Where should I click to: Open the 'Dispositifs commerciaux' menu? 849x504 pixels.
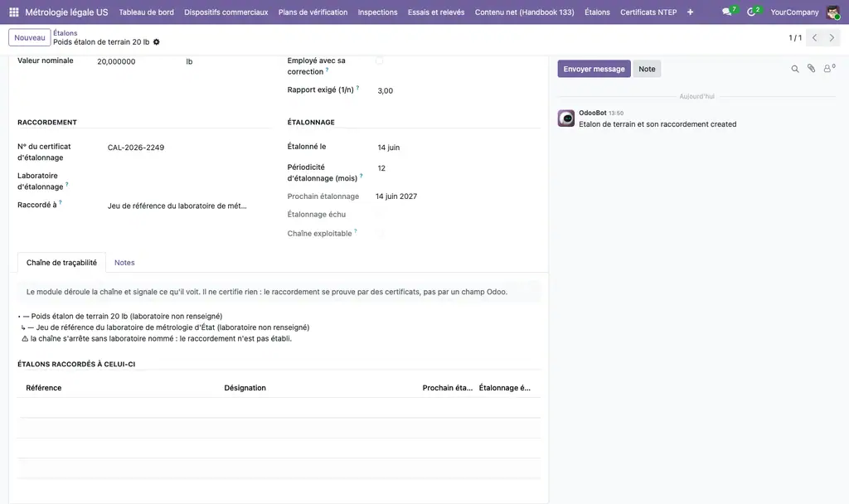pos(226,12)
